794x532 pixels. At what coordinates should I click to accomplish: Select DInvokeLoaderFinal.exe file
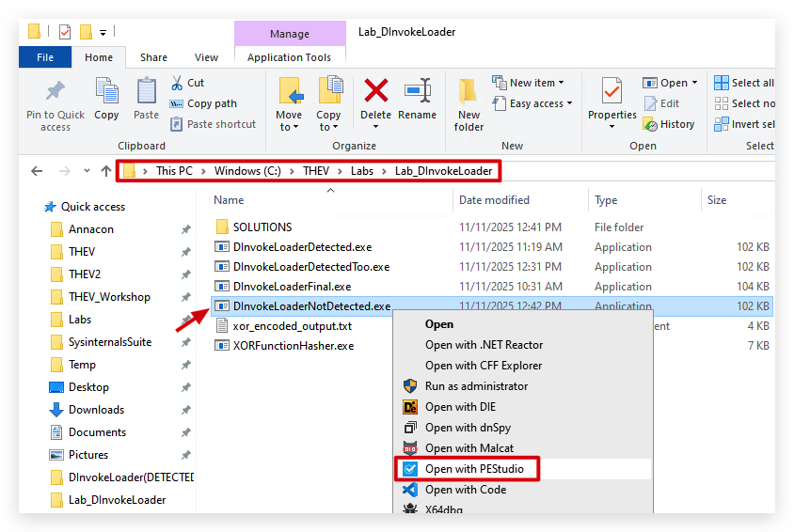293,287
